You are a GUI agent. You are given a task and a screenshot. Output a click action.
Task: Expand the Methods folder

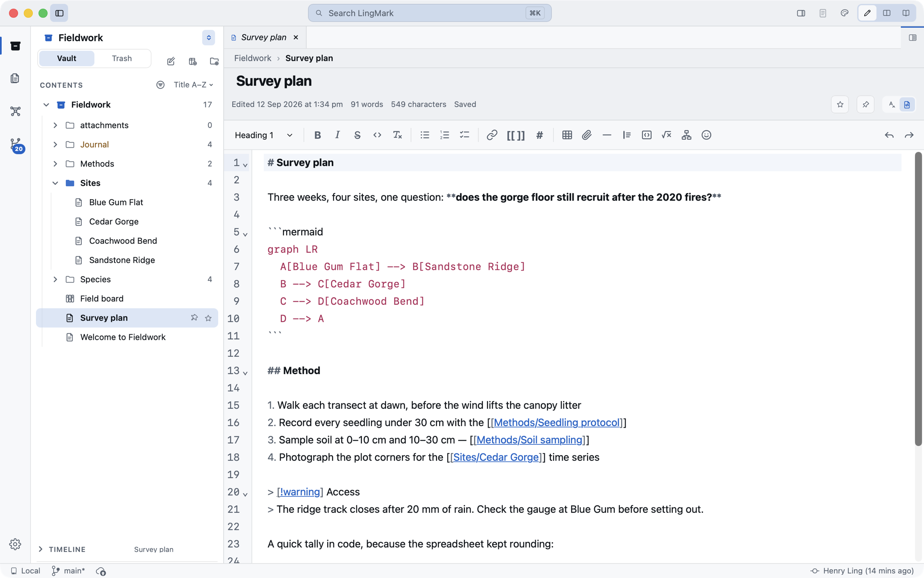(55, 164)
